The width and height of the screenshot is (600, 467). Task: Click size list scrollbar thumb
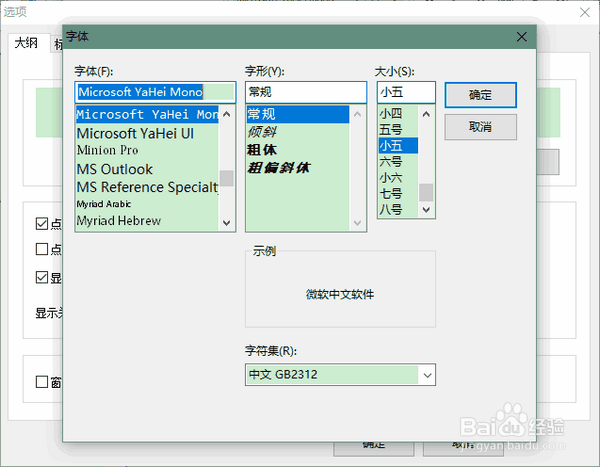426,193
